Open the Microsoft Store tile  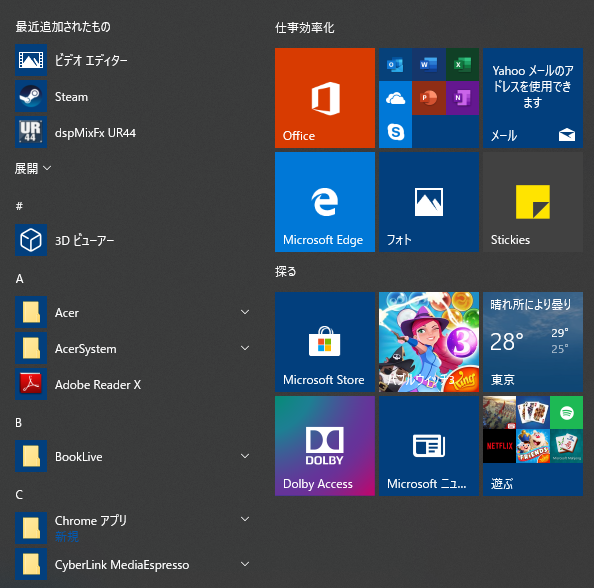point(325,342)
